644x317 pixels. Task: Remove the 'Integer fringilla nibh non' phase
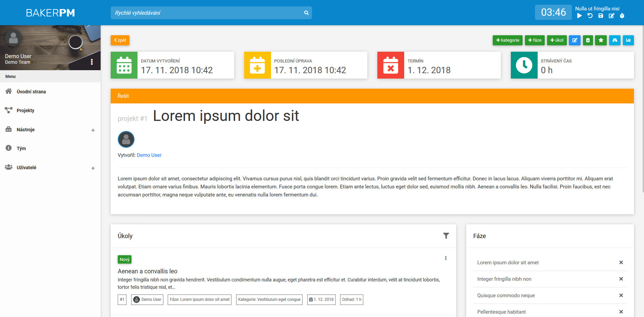pyautogui.click(x=621, y=279)
